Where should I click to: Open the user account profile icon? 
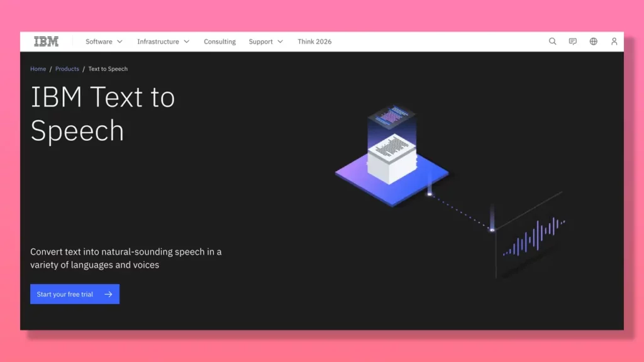(x=614, y=41)
